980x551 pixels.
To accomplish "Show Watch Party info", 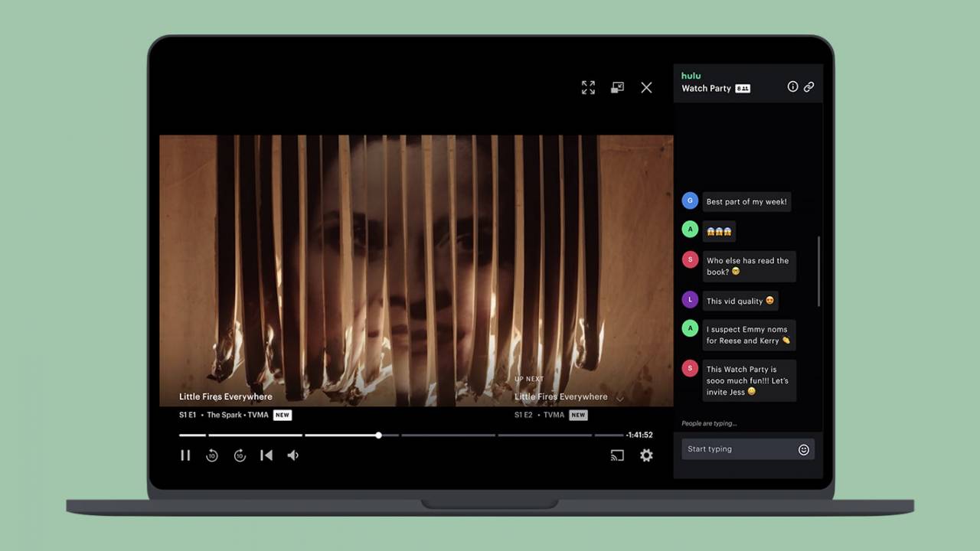I will 792,86.
